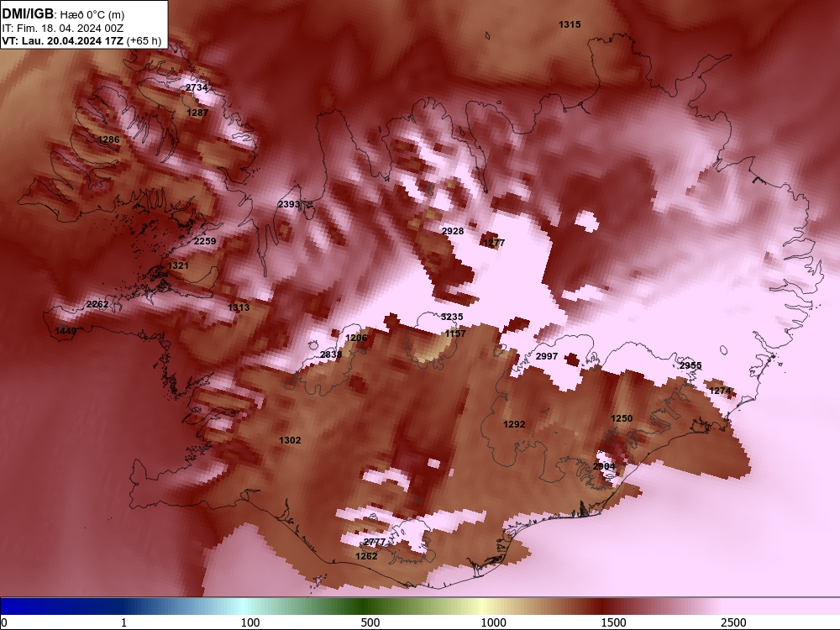Screen dimensions: 840x630
Task: Click the 2393 map value
Action: tap(289, 204)
